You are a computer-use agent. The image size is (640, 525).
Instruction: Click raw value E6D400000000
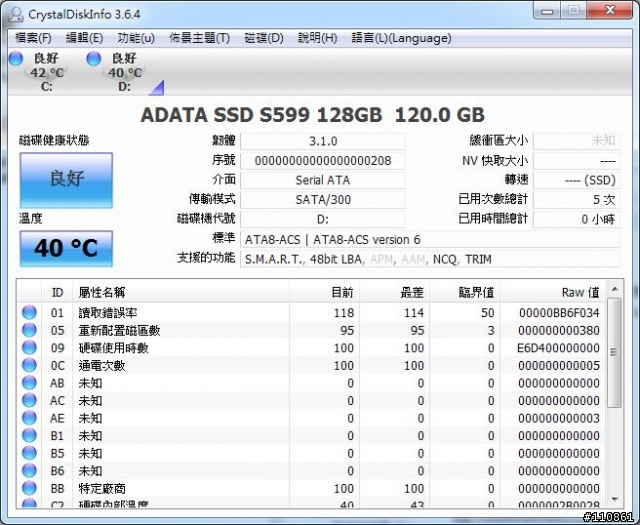click(559, 348)
